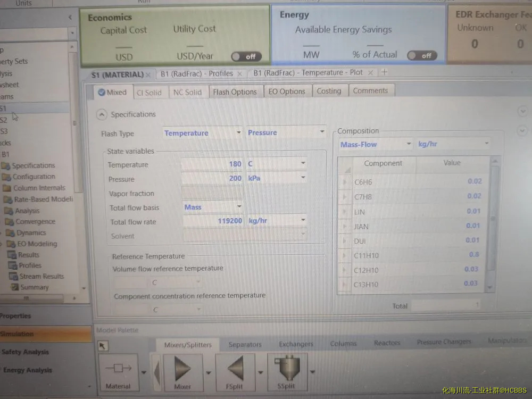Close the S1 (MATERIAL) tab

click(x=148, y=74)
